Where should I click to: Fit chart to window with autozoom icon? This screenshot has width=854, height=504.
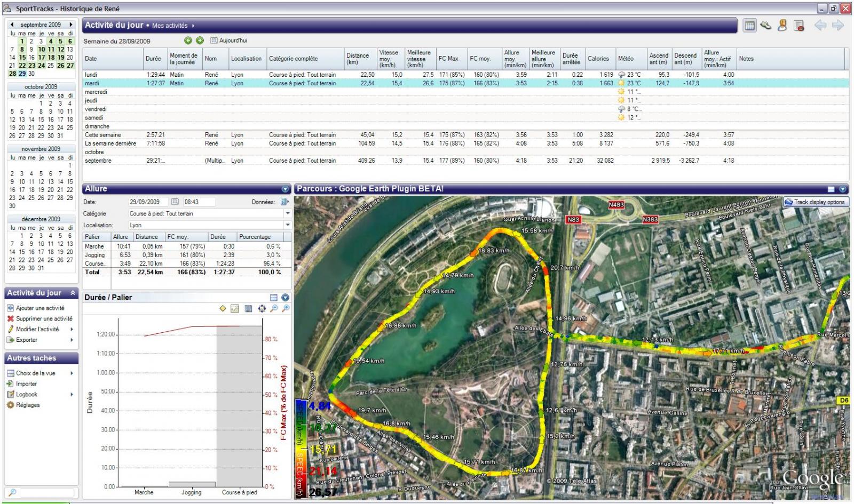(x=262, y=309)
